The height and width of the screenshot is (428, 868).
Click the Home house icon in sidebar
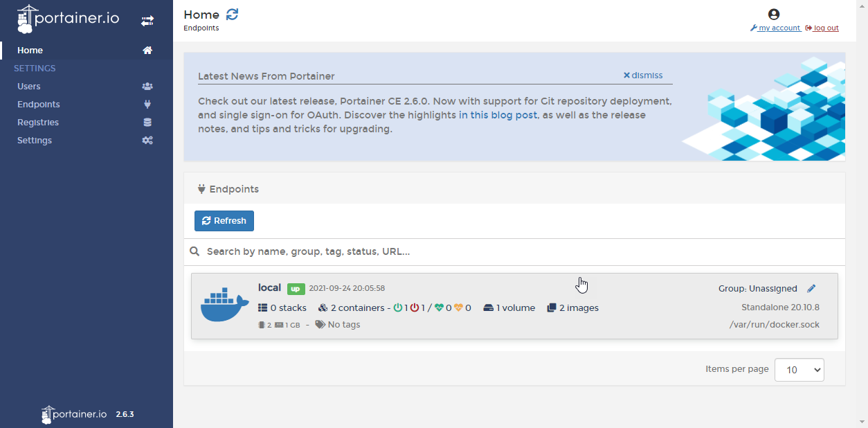[x=147, y=51]
